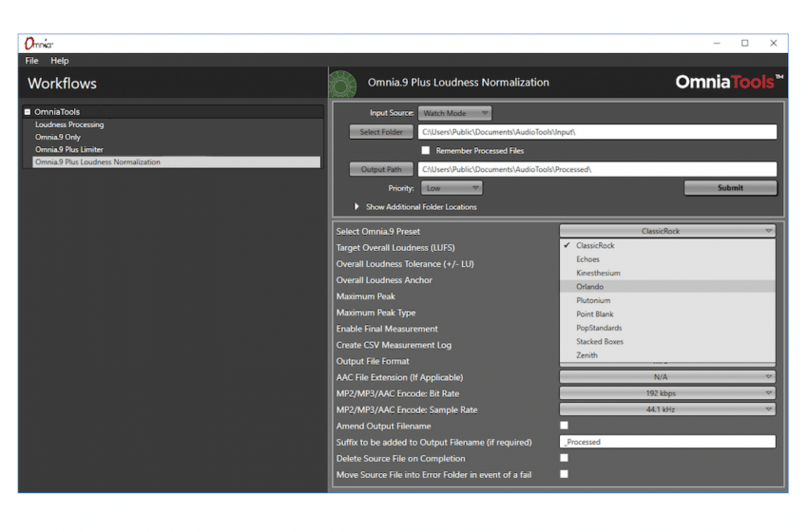Click the output filename suffix text field

point(667,442)
